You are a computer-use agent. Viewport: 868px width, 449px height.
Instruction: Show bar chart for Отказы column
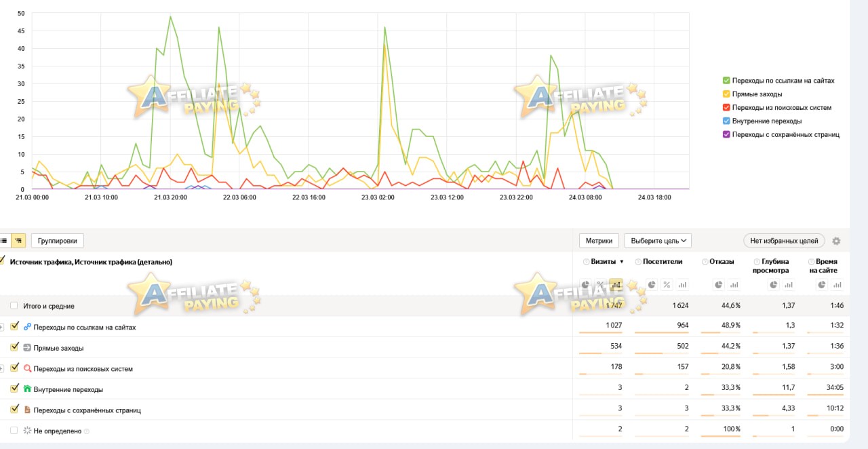point(733,285)
